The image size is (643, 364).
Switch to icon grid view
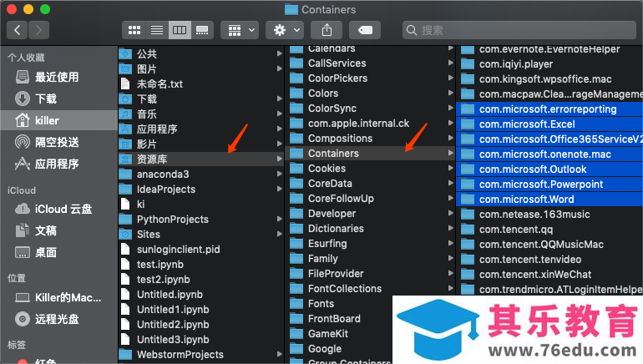click(134, 30)
